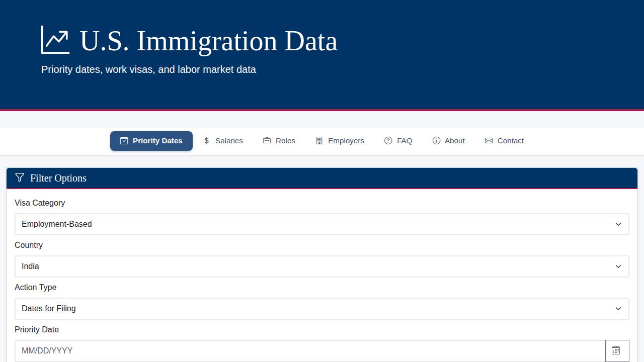Click the briefcase icon next to Roles
The height and width of the screenshot is (362, 644).
(266, 141)
